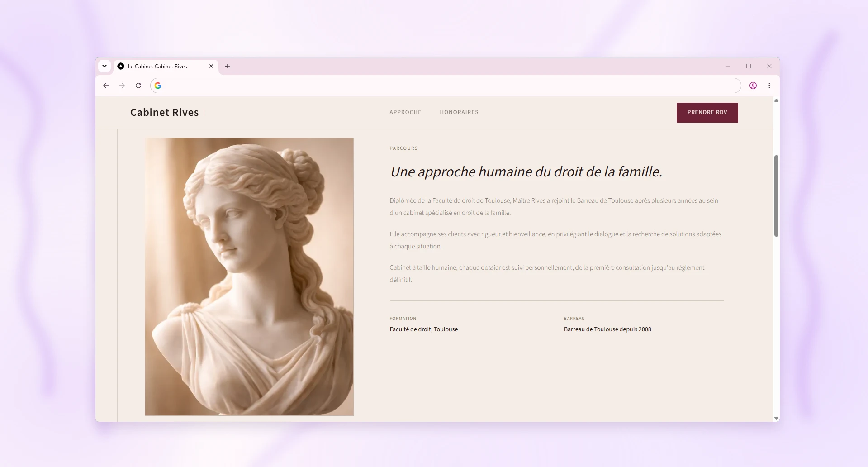This screenshot has height=467, width=868.
Task: Click the page scrollbar up arrow
Action: pos(776,100)
